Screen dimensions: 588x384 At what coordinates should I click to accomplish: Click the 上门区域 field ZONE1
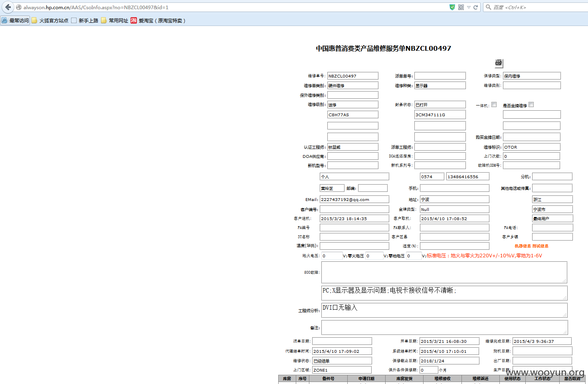[x=342, y=370]
